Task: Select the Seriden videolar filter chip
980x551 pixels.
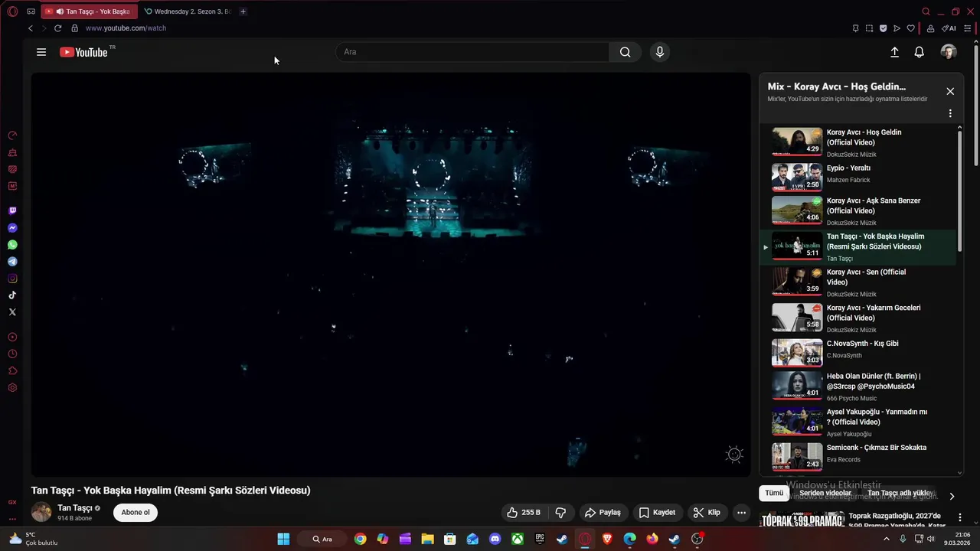Action: [x=825, y=493]
